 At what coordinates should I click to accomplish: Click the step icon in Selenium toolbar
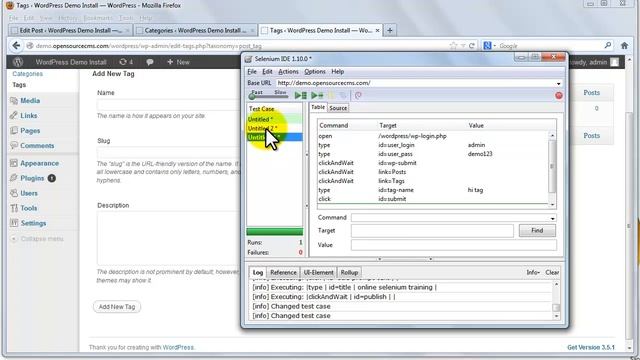(343, 96)
